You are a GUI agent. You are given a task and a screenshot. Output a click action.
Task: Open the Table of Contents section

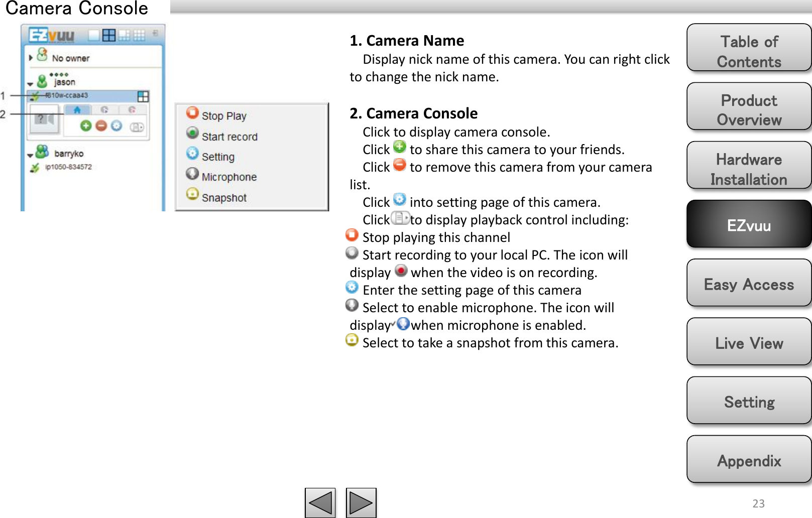(749, 48)
